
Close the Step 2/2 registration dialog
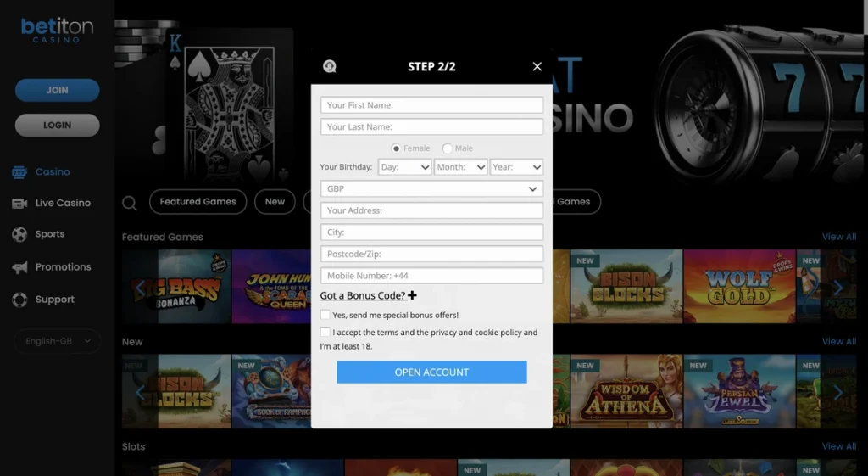[x=537, y=66]
